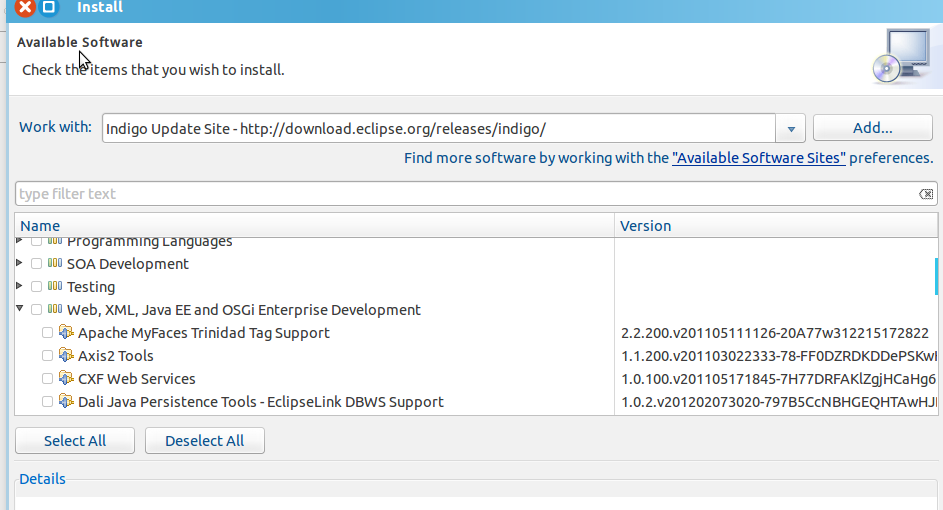Open the Work with site dropdown
The height and width of the screenshot is (510, 943).
(x=791, y=129)
